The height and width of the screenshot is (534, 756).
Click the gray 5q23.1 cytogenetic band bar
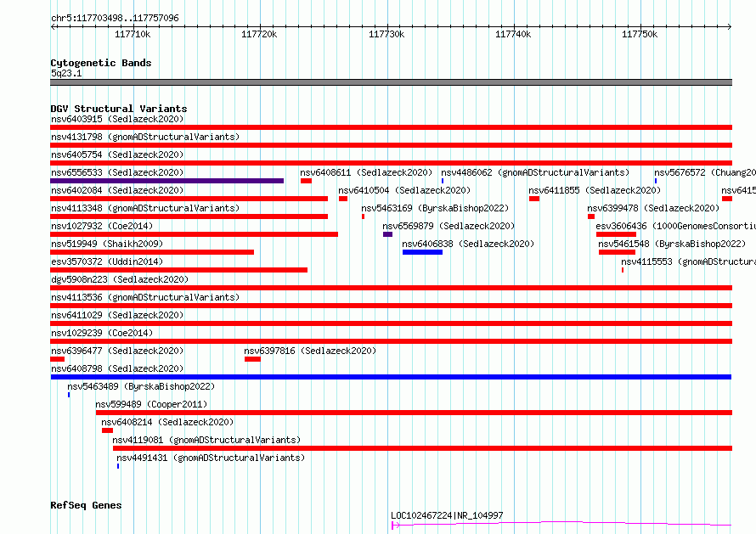pos(391,82)
